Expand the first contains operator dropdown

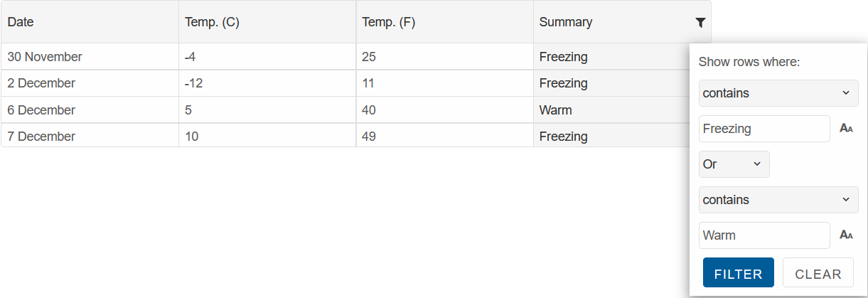778,93
